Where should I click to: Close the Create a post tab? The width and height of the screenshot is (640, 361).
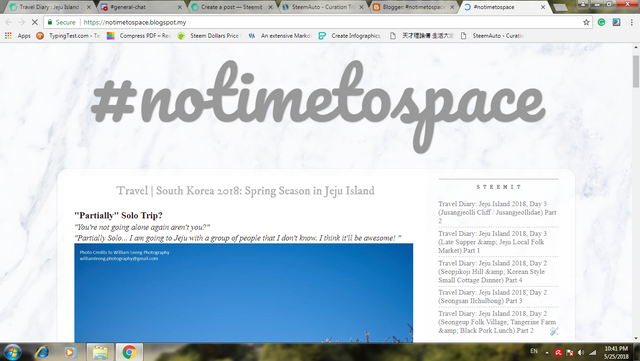click(x=270, y=7)
